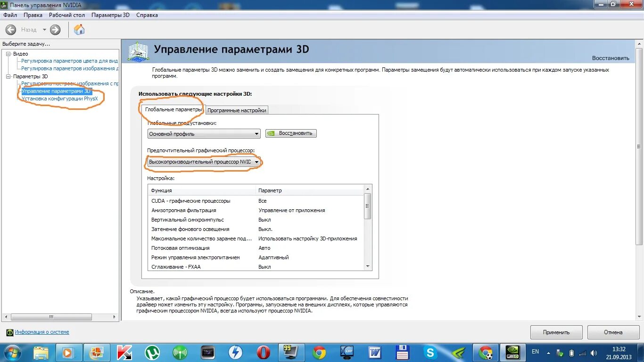
Task: Collapse the Параметры 3D tree node
Action: pos(8,76)
